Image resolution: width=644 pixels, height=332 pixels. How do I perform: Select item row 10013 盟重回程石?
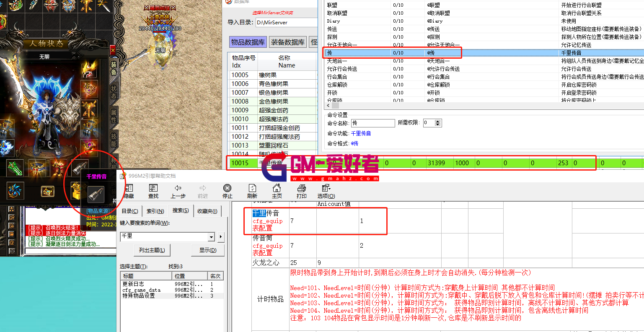(273, 145)
